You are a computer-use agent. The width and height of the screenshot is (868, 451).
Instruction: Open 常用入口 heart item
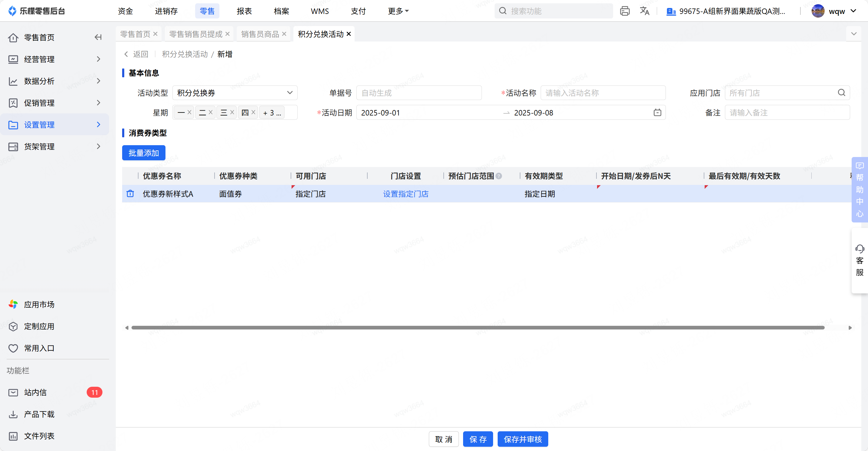tap(39, 348)
